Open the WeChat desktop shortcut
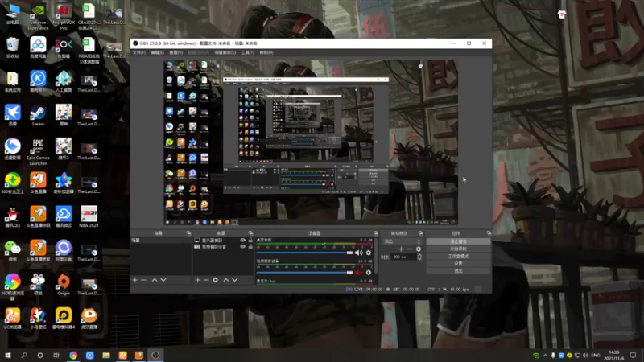Screen dimensions: 644x362 pos(12,251)
